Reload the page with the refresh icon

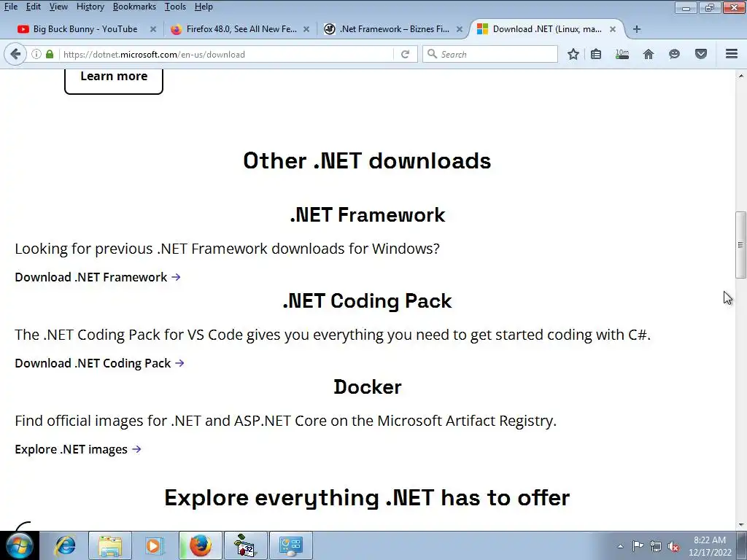pyautogui.click(x=405, y=54)
